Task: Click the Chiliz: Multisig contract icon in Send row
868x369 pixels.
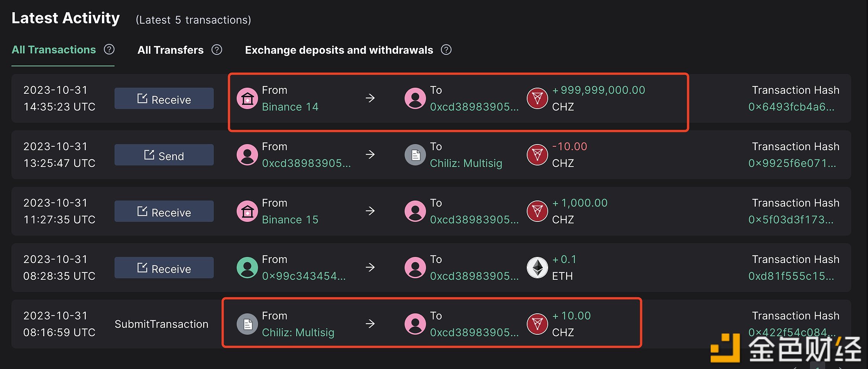Action: tap(415, 155)
